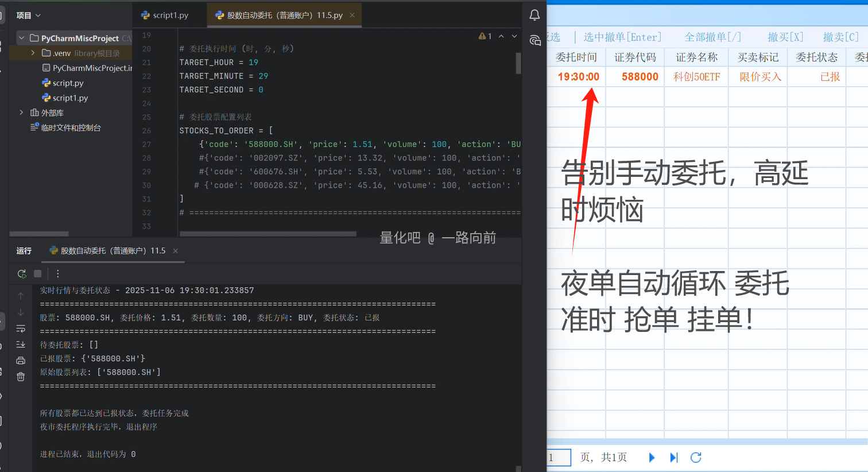Toggle soft-wrap in the console output
Screen dimensions: 868x472
[21, 328]
